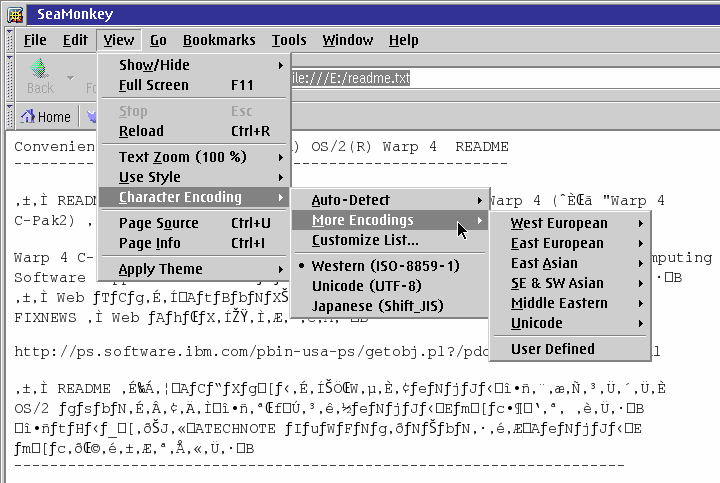Click Customize List... option
The image size is (720, 483).
(365, 240)
